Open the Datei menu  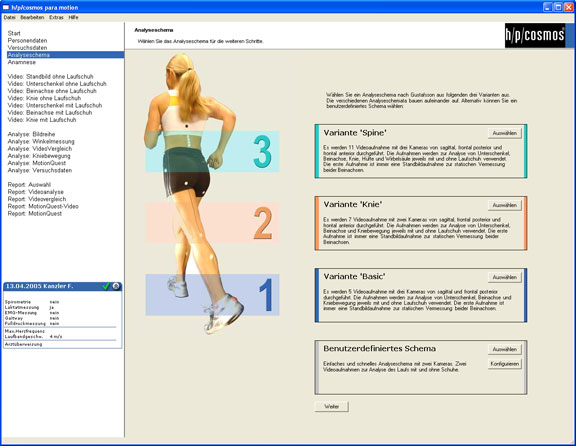tap(10, 17)
